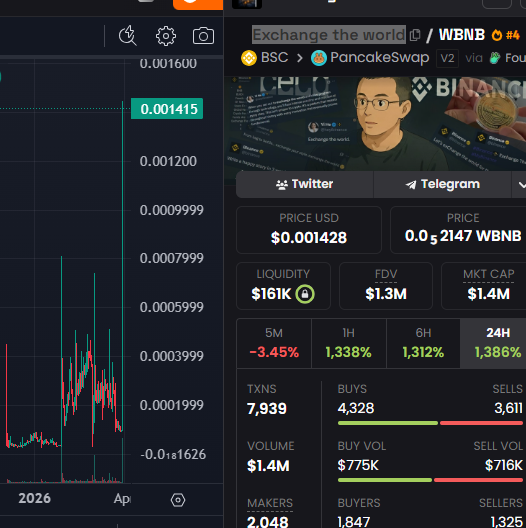Viewport: 526px width, 528px height.
Task: Click the MAKERS label
Action: point(270,503)
